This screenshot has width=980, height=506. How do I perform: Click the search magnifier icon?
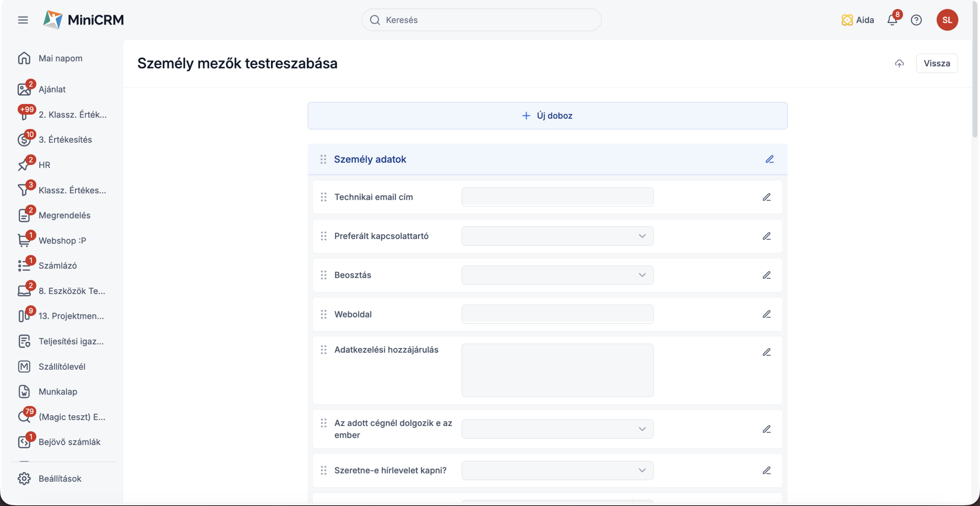[375, 20]
